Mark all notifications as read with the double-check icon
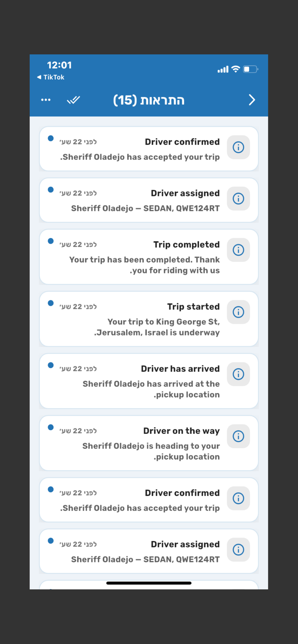The width and height of the screenshot is (298, 644). (x=73, y=100)
